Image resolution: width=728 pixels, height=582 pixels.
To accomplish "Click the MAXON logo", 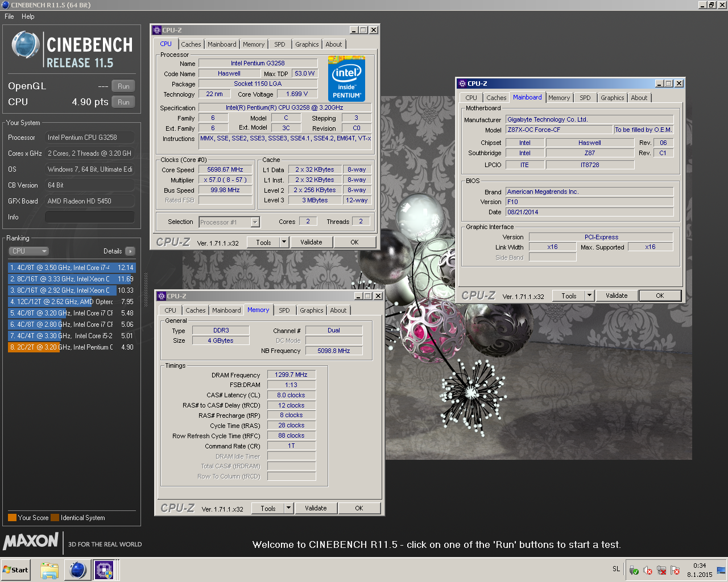I will coord(31,541).
